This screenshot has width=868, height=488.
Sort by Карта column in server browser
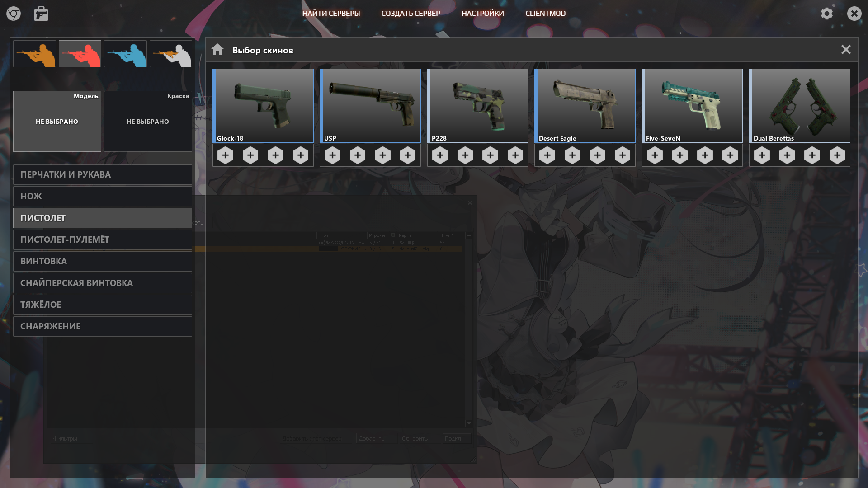[x=417, y=235]
